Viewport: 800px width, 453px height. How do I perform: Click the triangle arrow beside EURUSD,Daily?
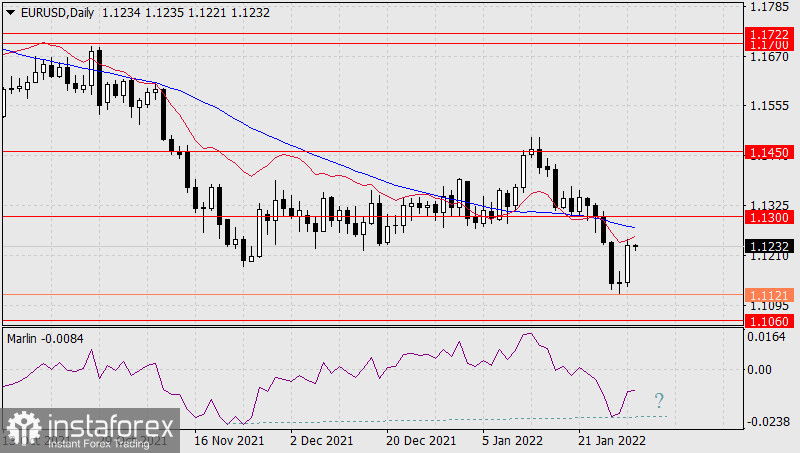[9, 10]
